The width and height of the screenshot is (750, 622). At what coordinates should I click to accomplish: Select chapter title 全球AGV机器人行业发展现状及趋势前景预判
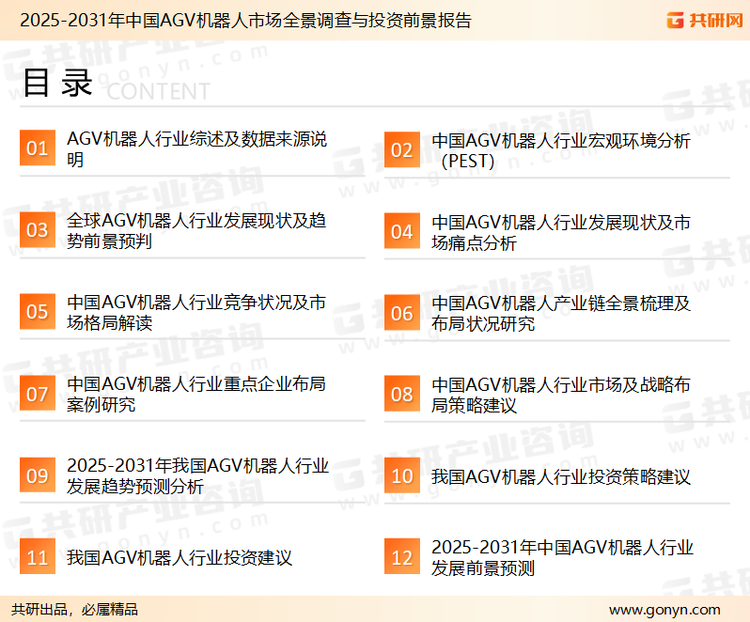[x=197, y=231]
